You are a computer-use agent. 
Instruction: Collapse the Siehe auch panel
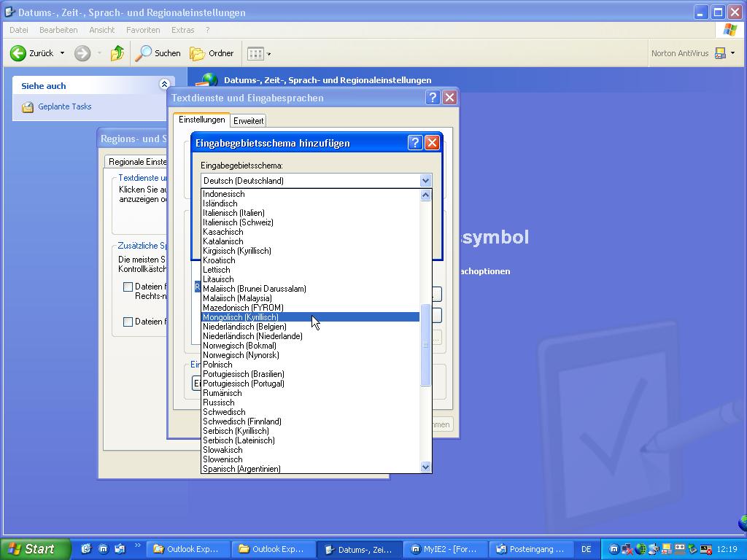pos(164,85)
